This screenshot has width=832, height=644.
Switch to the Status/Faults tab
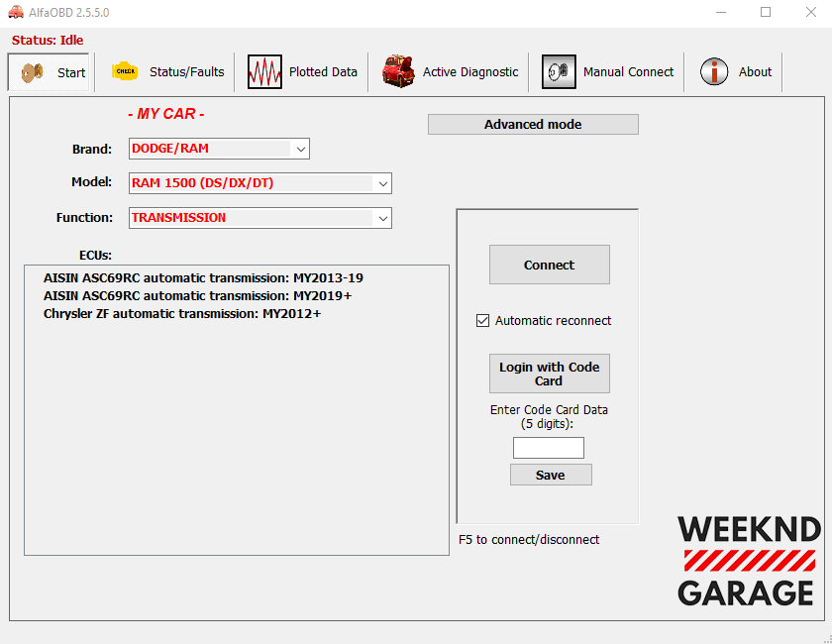[x=186, y=72]
